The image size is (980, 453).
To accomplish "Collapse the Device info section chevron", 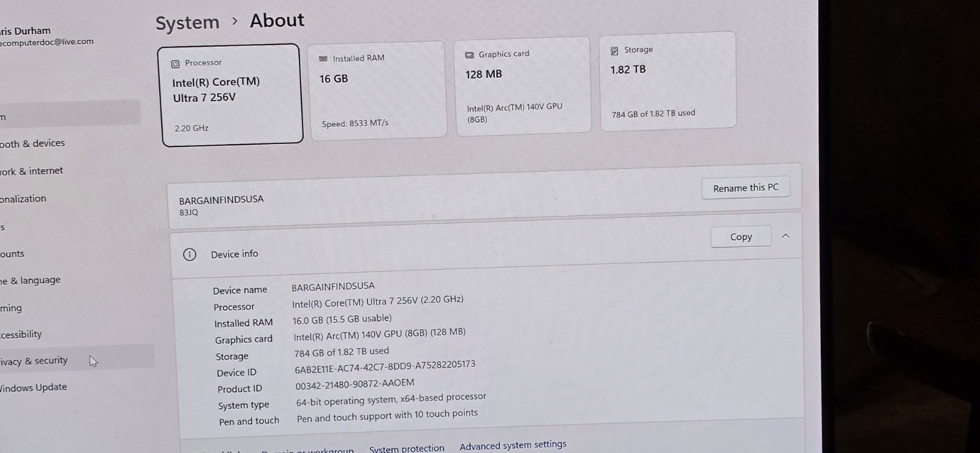I will tap(786, 236).
